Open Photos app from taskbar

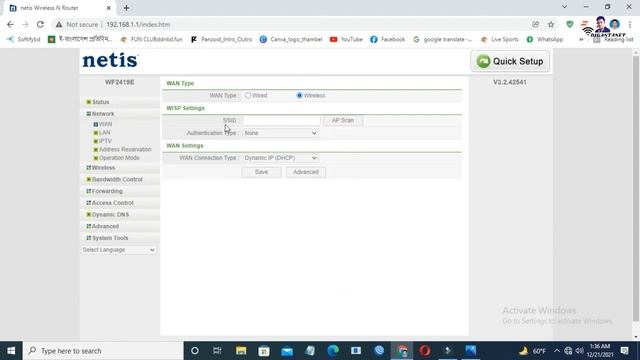pyautogui.click(x=471, y=351)
